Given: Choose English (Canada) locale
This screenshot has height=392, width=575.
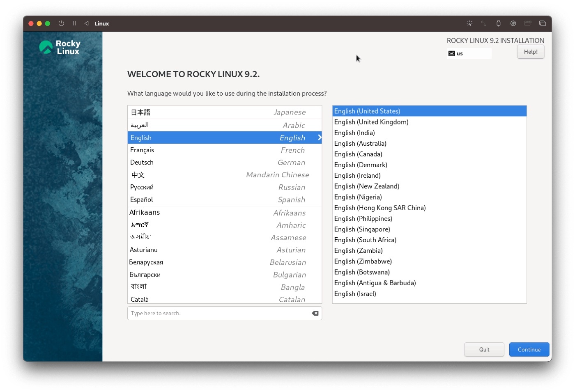Looking at the screenshot, I should 429,154.
